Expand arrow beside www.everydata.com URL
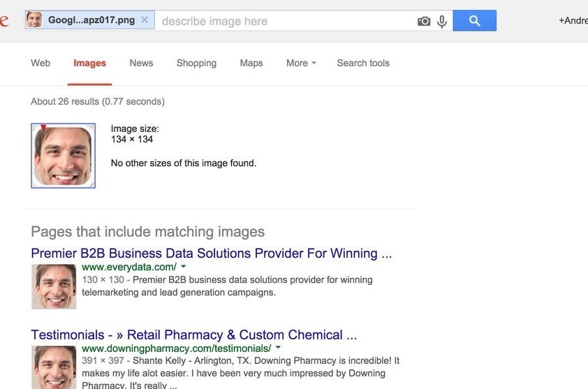The height and width of the screenshot is (389, 588). [184, 267]
